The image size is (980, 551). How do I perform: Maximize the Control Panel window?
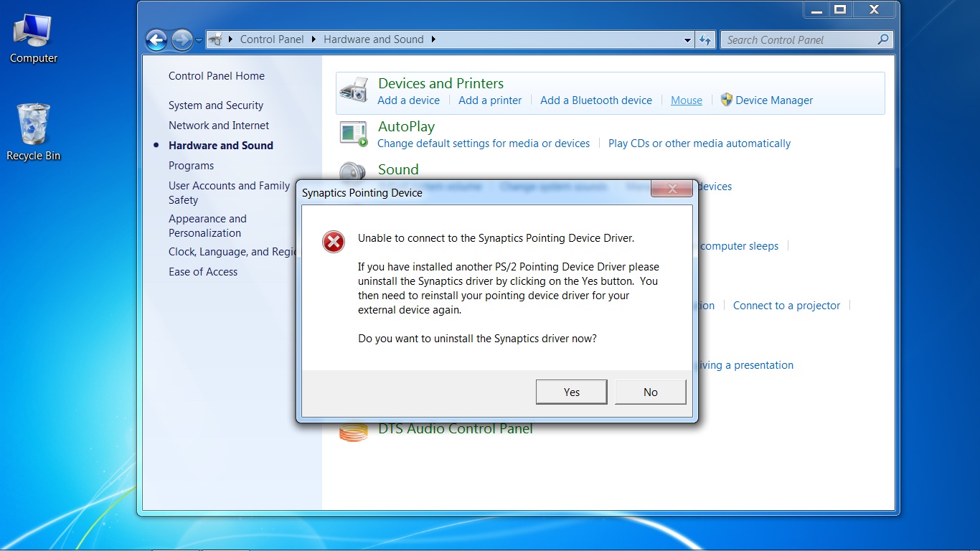[840, 9]
